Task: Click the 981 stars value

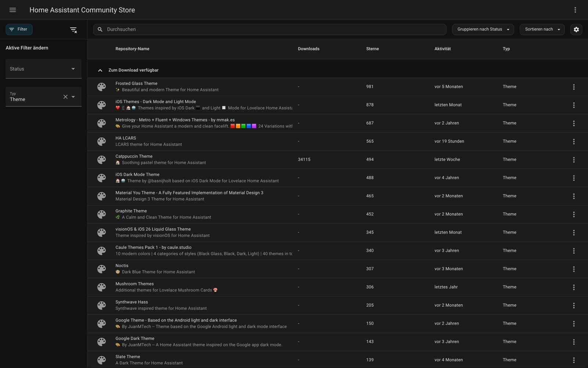Action: click(370, 87)
